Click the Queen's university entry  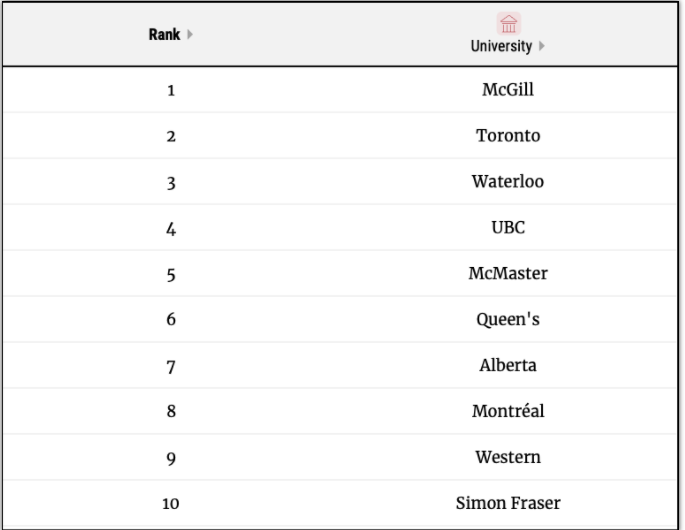(x=508, y=320)
